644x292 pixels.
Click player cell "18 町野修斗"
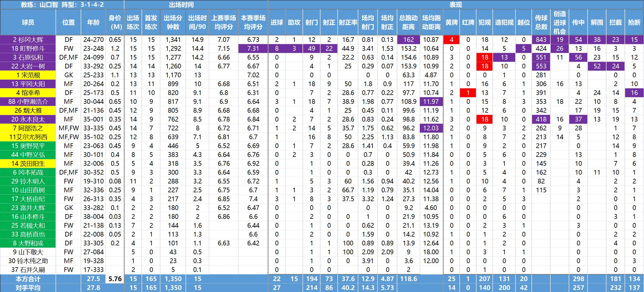pyautogui.click(x=28, y=48)
